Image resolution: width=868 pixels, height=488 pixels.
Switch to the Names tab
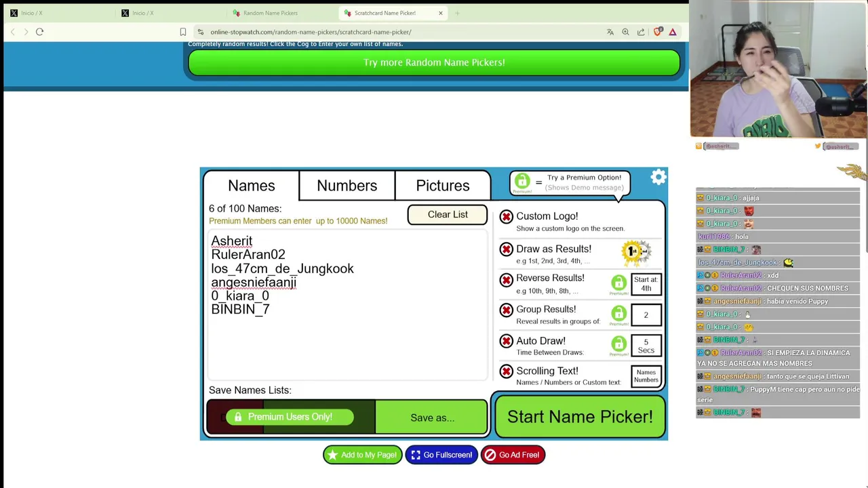251,186
